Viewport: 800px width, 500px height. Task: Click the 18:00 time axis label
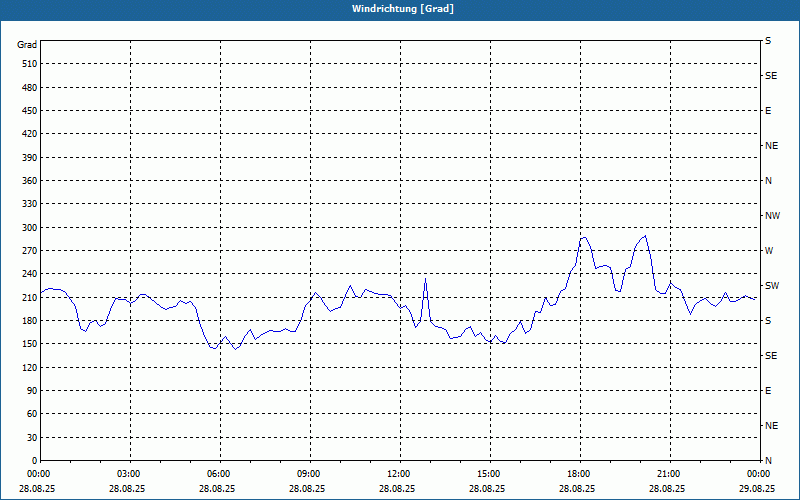click(579, 474)
